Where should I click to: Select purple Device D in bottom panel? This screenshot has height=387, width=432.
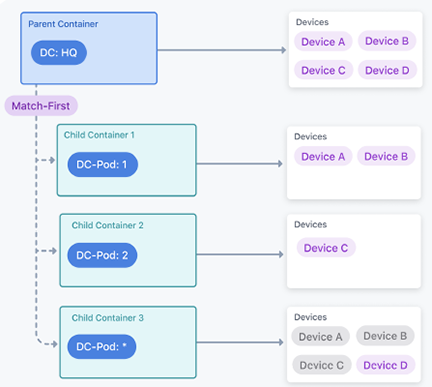[386, 365]
